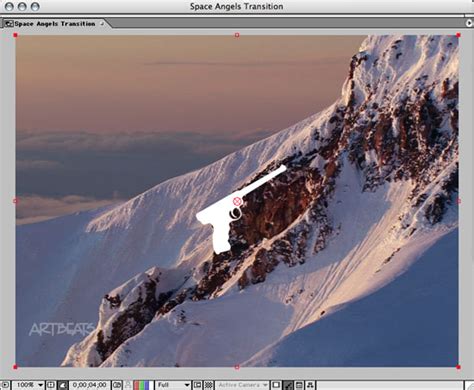Open the 100% magnification dropdown
Image resolution: width=474 pixels, height=390 pixels.
pyautogui.click(x=28, y=385)
